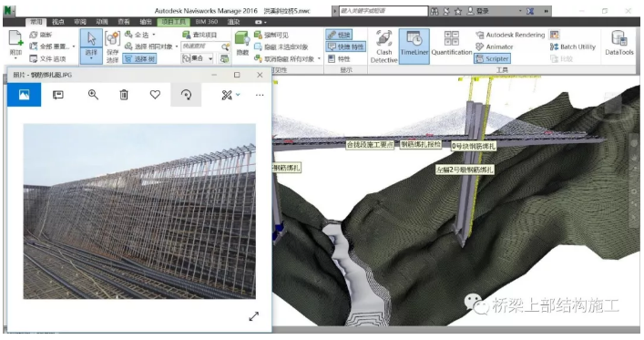Click the Photos zoom magnifier icon

93,95
